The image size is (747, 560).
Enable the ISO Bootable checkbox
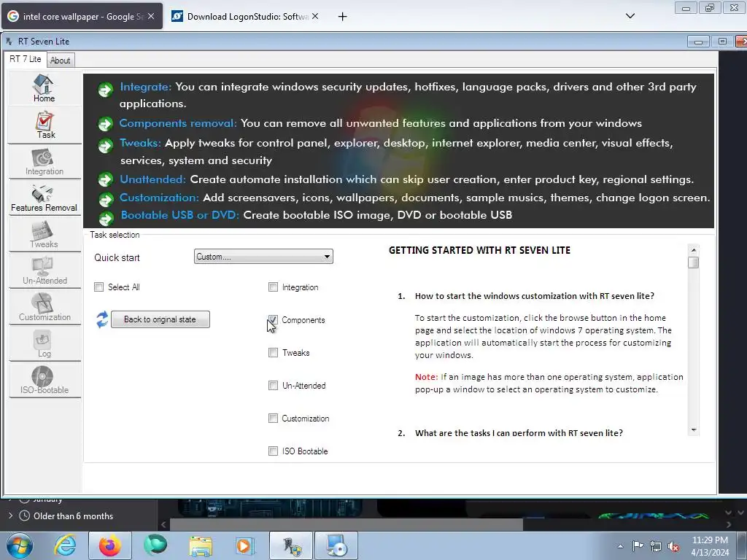pos(273,451)
